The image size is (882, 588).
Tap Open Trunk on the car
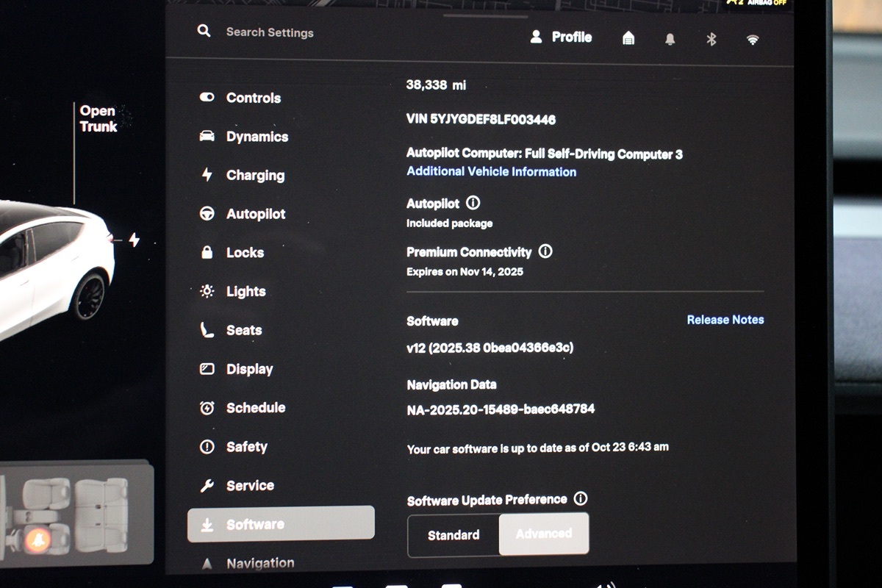pos(98,118)
